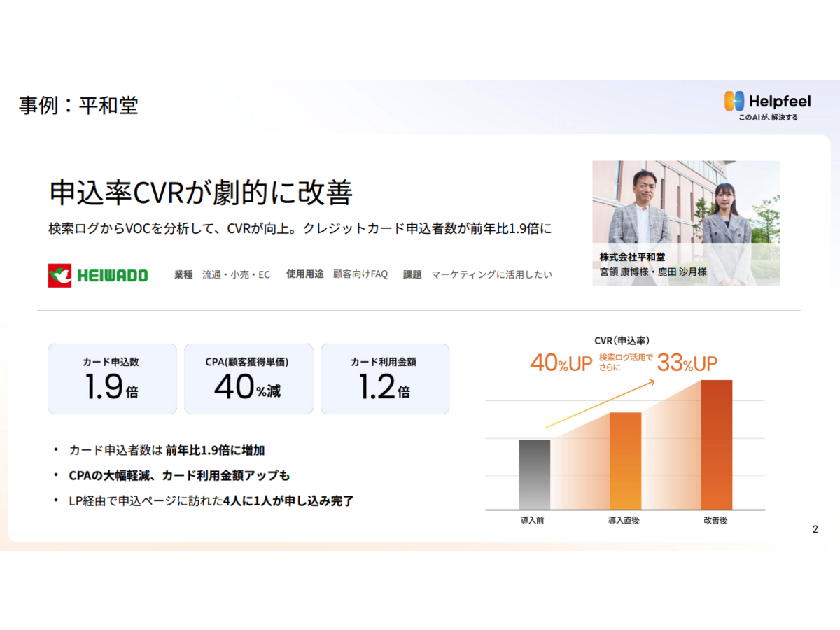Screen dimensions: 840x630
Task: Click the page number 2
Action: [x=815, y=529]
